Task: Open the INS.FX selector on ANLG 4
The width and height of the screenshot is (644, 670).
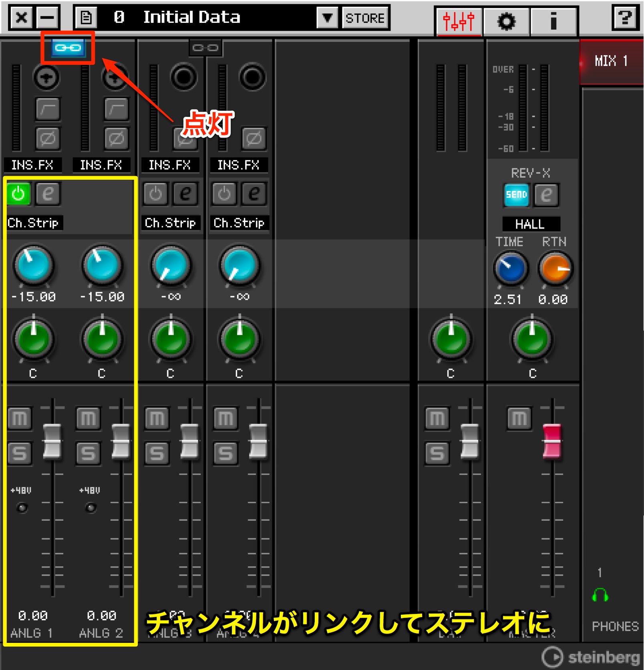Action: point(239,165)
